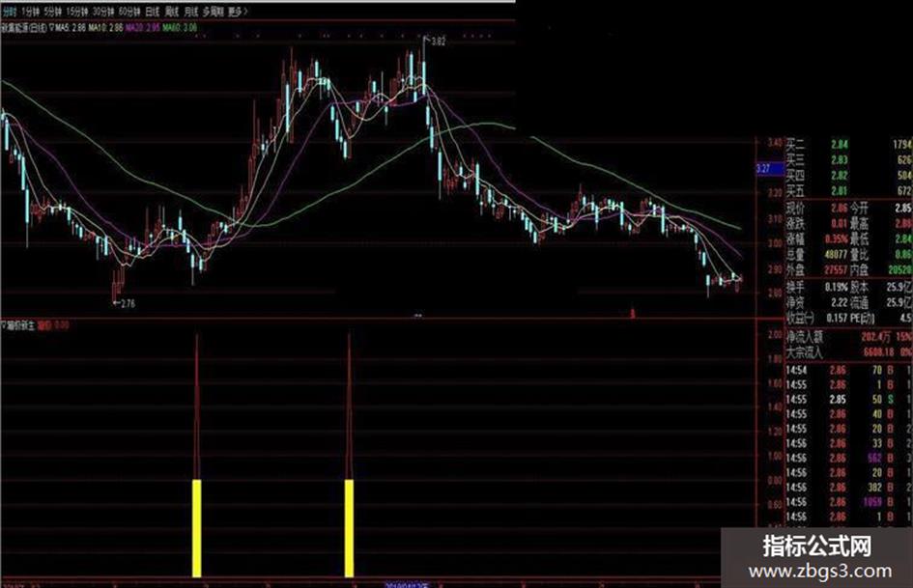Viewport: 913px width, 588px height.
Task: Click the 买四 bid row price 2.82
Action: [x=839, y=176]
